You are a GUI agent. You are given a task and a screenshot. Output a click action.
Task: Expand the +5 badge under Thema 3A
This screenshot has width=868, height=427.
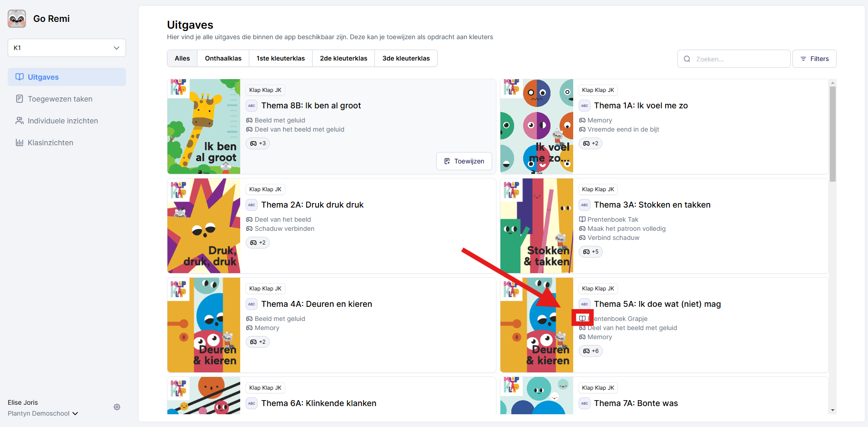pos(590,252)
